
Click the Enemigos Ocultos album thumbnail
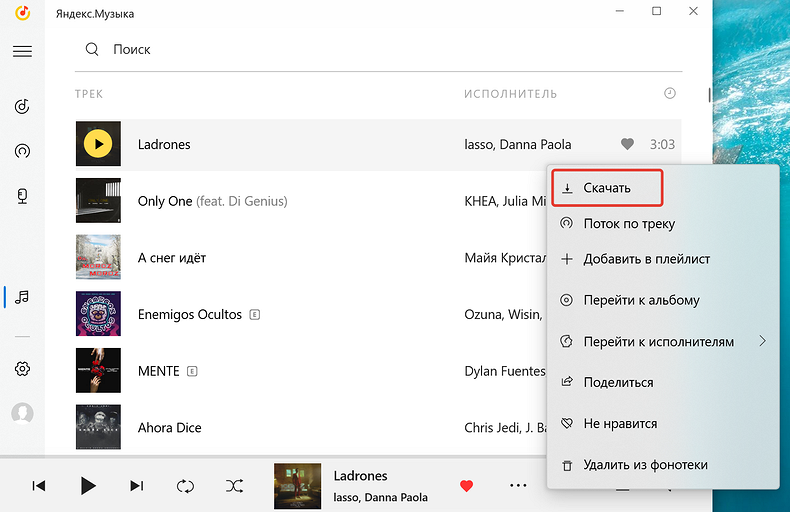pos(98,314)
